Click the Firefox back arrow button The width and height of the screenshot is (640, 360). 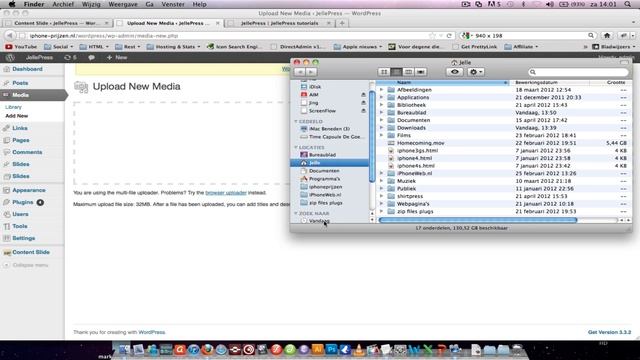click(10, 36)
